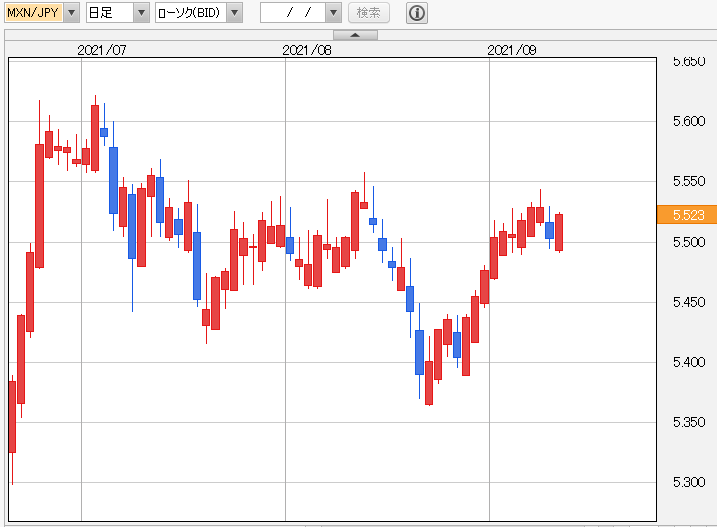717x527 pixels.
Task: Open the chart information icon
Action: click(417, 13)
